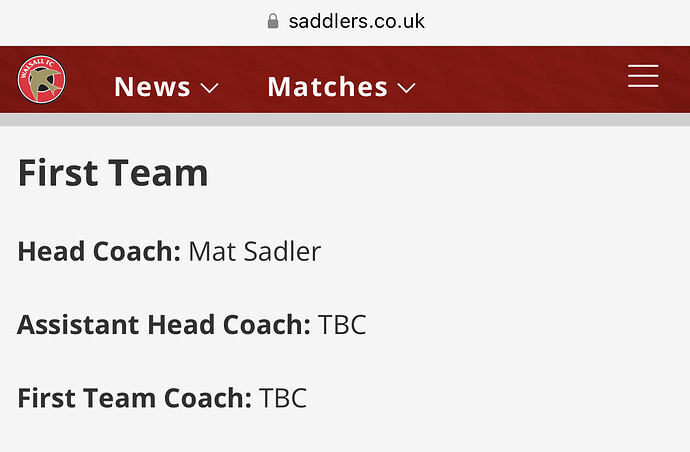
Task: Tap the address bar left of padlock
Action: [x=132, y=21]
